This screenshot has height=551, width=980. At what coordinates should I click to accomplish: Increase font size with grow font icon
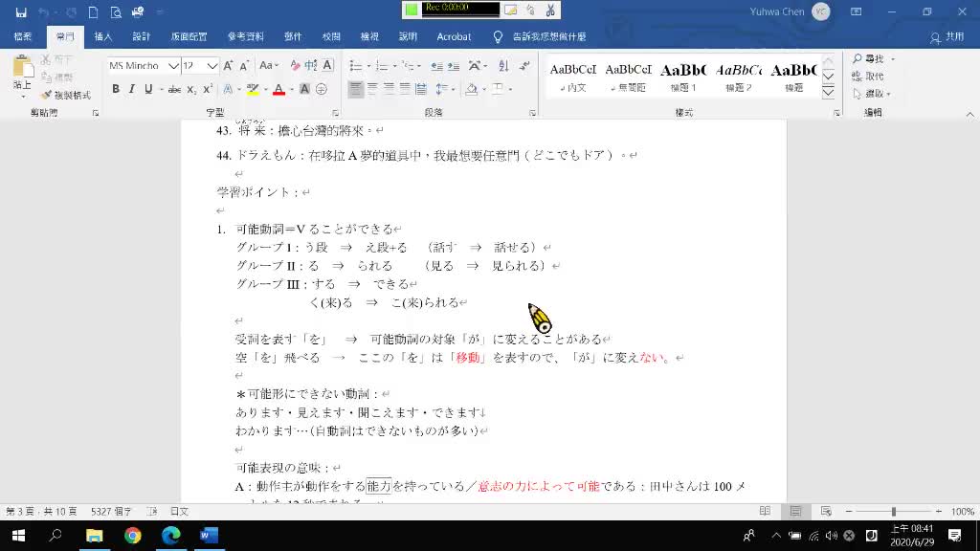click(228, 66)
